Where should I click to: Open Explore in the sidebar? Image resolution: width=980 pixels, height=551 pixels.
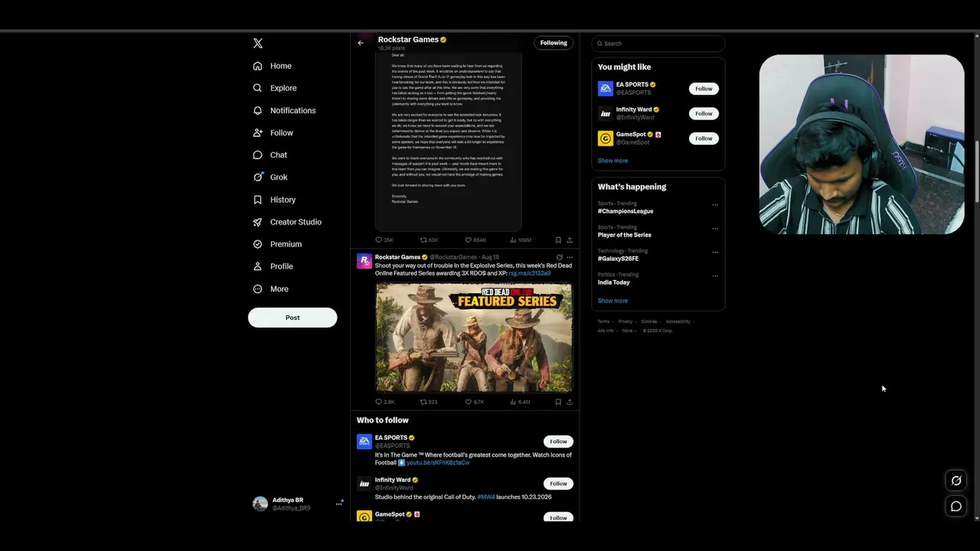(x=275, y=88)
